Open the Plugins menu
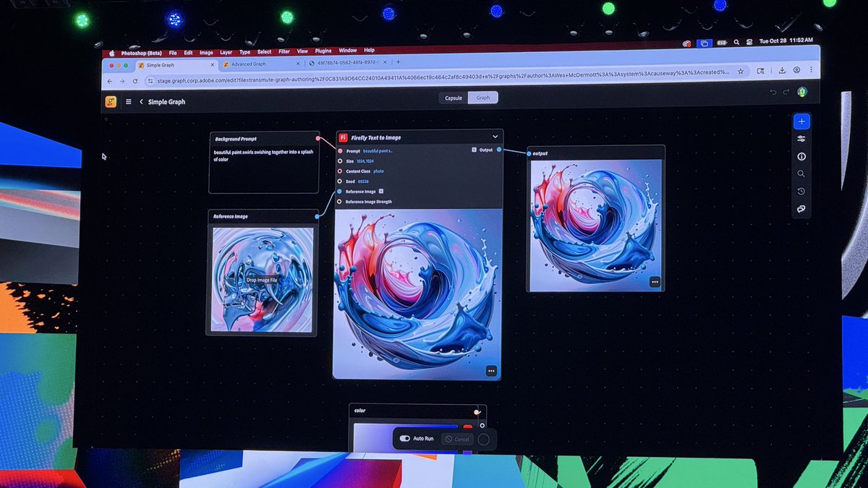This screenshot has height=488, width=868. (323, 51)
